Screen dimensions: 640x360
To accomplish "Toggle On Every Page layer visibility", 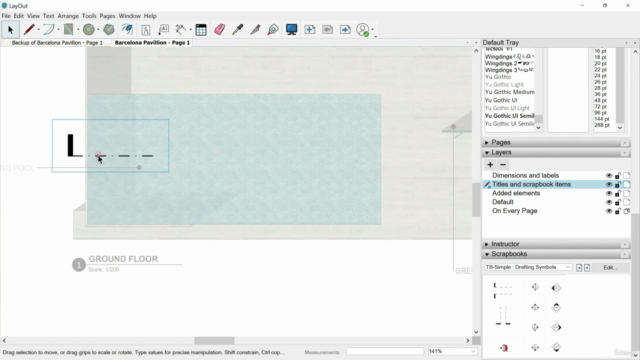I will pos(609,211).
